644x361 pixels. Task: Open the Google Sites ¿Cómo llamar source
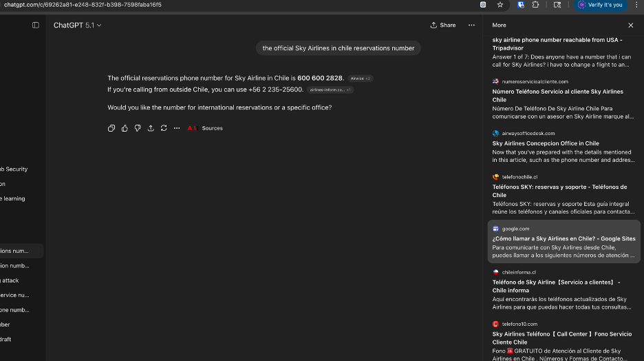coord(563,238)
